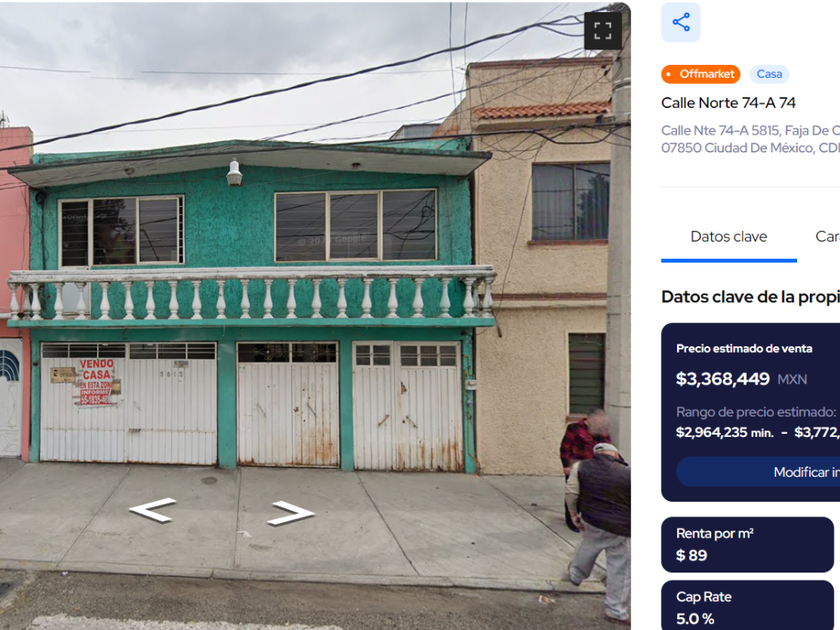This screenshot has height=630, width=840.
Task: Select the Offmarket status badge
Action: 701,74
